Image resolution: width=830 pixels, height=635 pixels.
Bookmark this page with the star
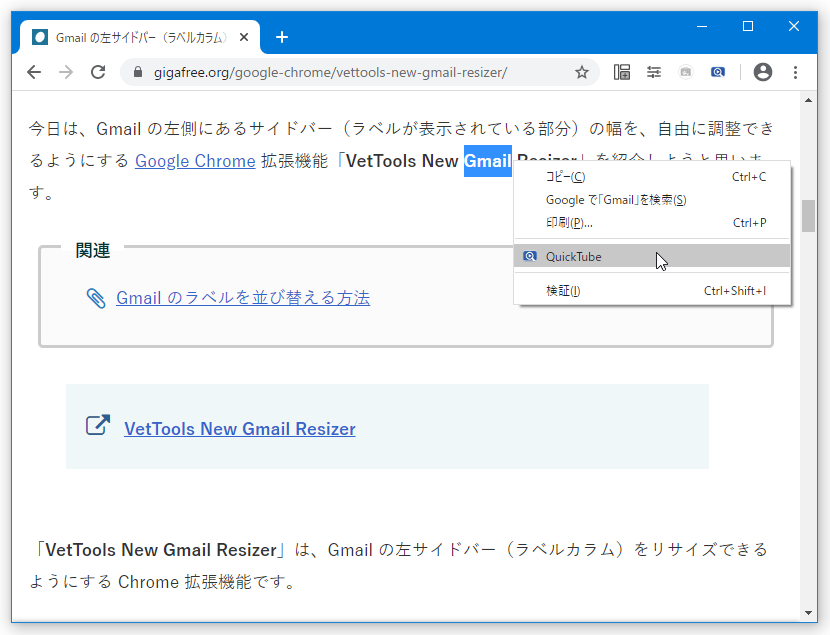tap(582, 72)
